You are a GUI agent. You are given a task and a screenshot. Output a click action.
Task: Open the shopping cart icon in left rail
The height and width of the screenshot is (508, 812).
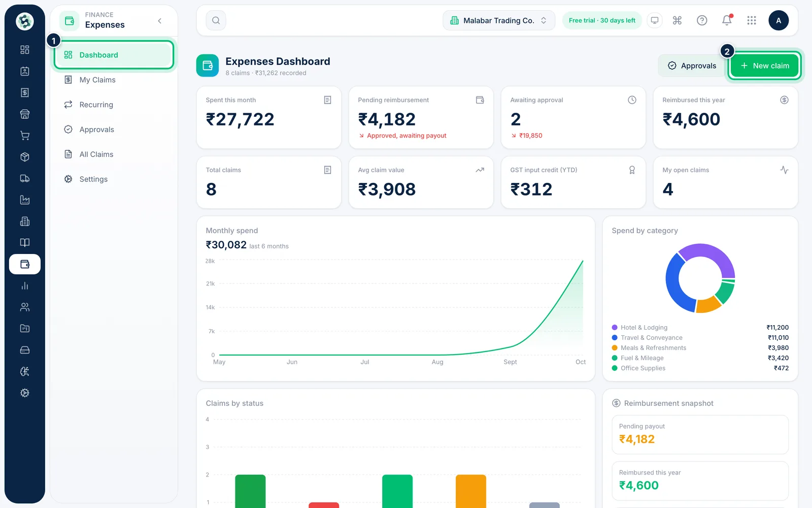coord(24,136)
